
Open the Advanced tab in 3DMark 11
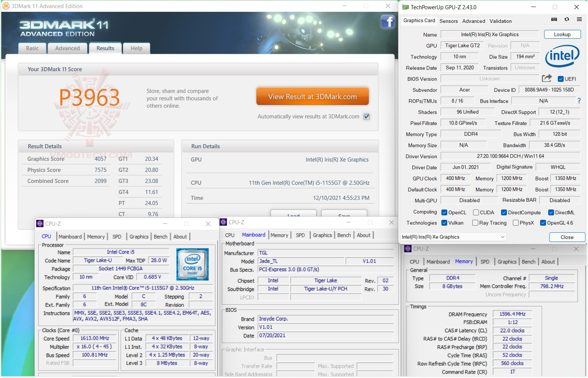(x=67, y=48)
